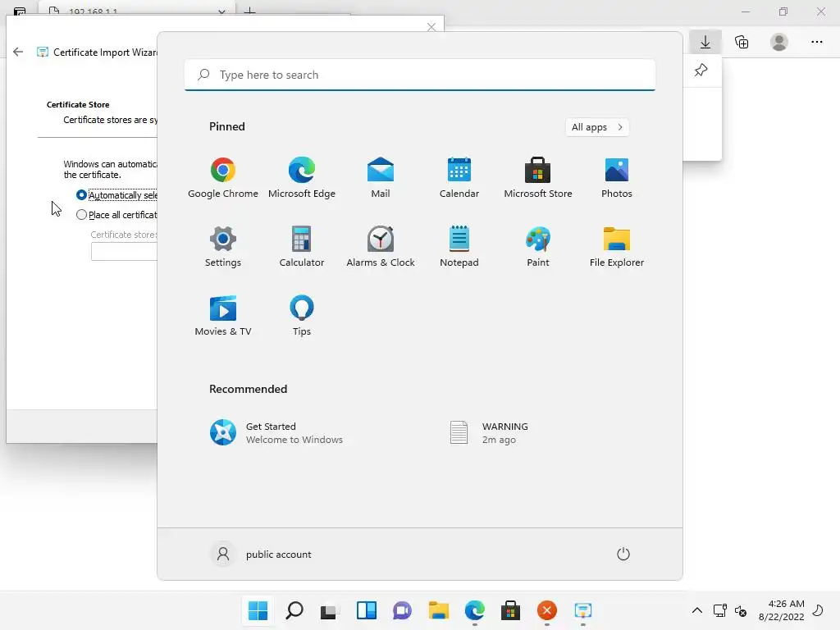This screenshot has width=840, height=630.
Task: Open the Paint app
Action: [538, 247]
